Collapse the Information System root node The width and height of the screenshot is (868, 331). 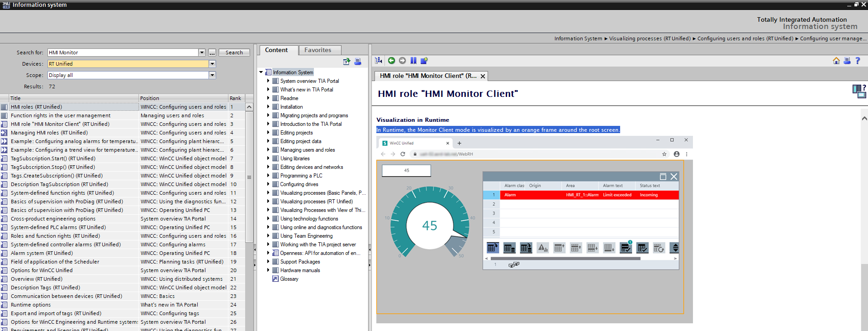point(261,72)
